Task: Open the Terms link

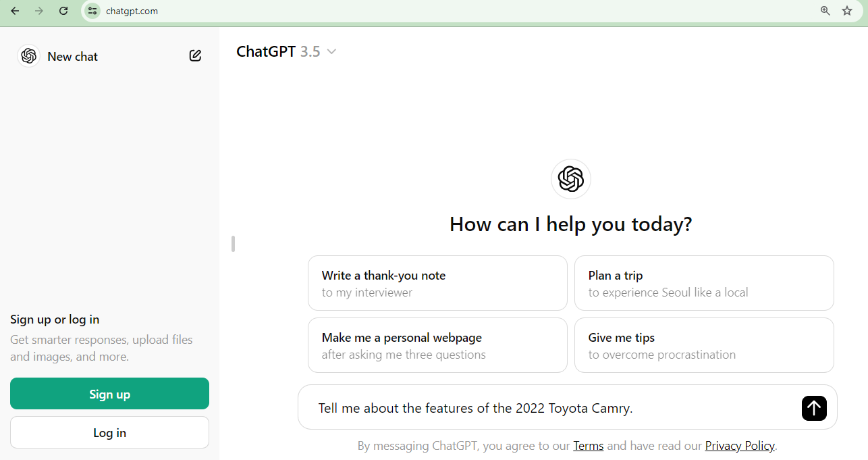Action: coord(588,445)
